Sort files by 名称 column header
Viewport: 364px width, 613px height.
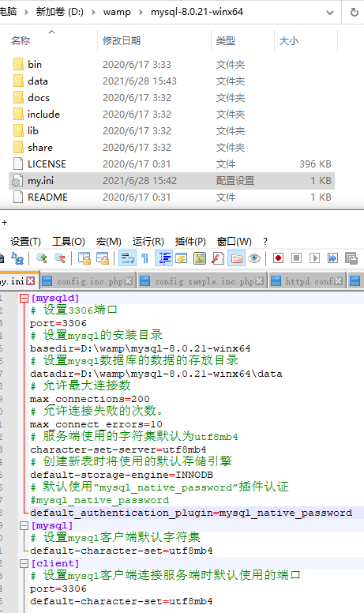pos(21,40)
